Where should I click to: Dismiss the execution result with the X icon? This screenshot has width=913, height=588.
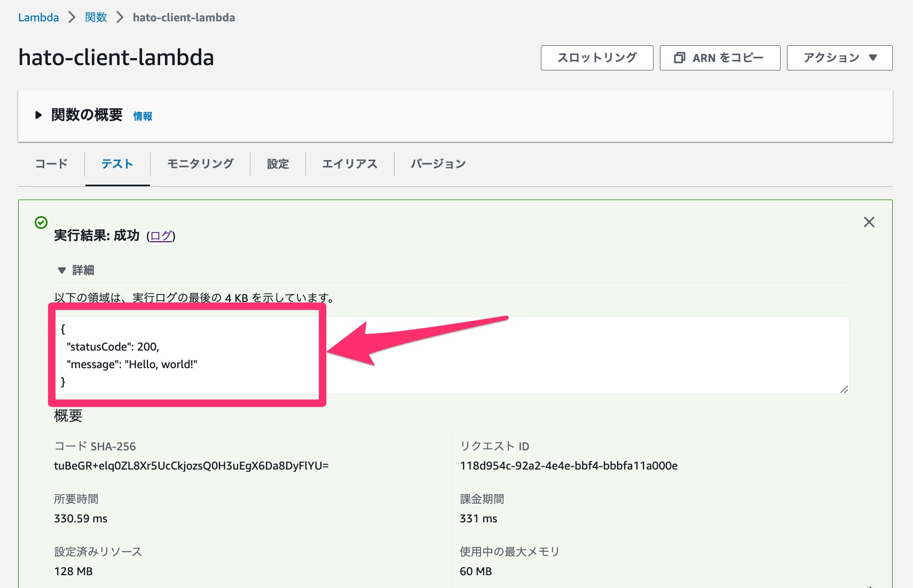click(869, 222)
